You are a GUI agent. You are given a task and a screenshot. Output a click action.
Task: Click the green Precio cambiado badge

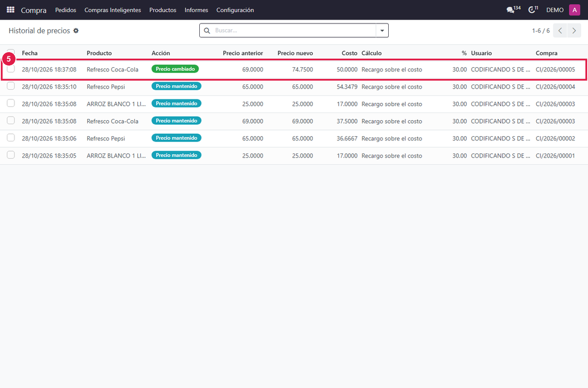tap(175, 69)
